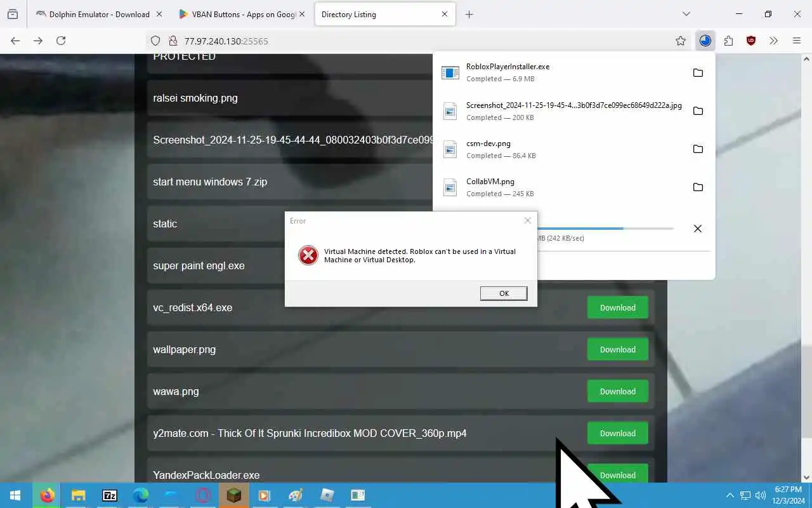812x508 pixels.
Task: Open Firefox View recent browsing icon
Action: (13, 14)
